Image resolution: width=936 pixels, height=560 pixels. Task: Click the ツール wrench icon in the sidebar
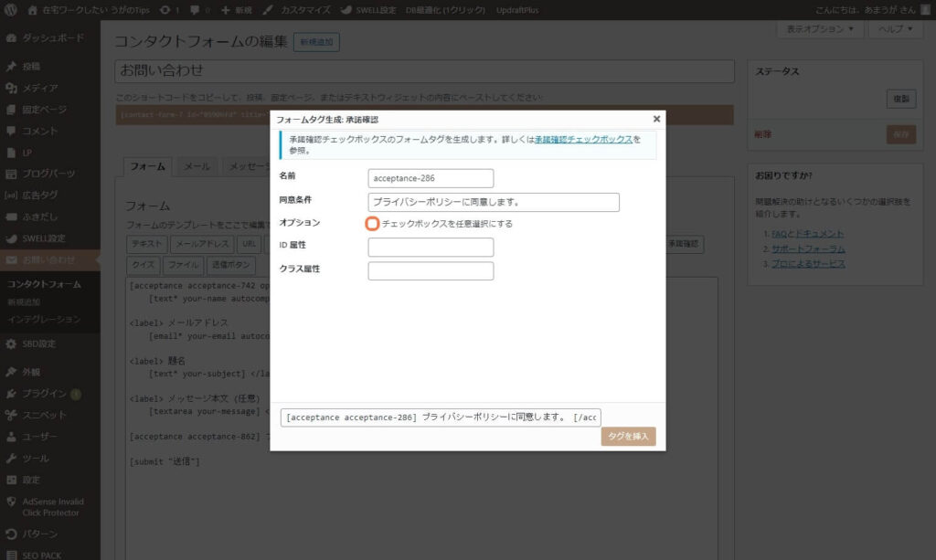coord(11,458)
